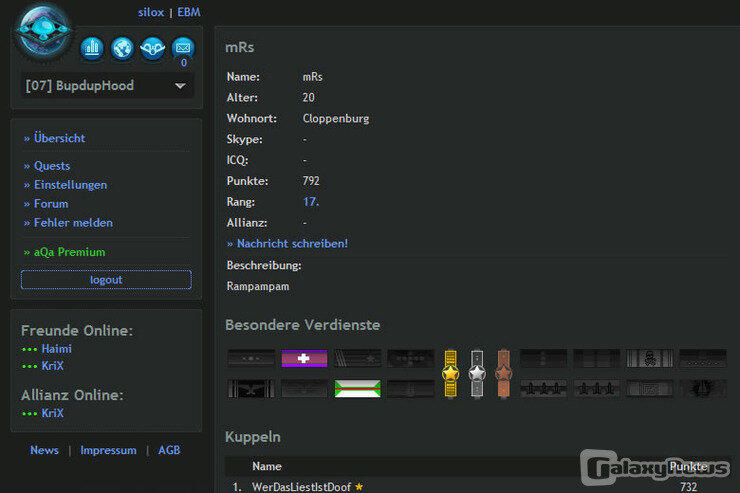Viewport: 740px width, 493px height.
Task: Open the Quests menu entry
Action: 52,166
